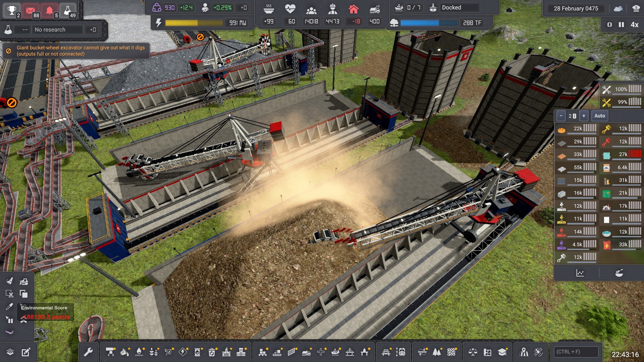Activate the copy tool
This screenshot has width=644, height=362.
coord(23,294)
